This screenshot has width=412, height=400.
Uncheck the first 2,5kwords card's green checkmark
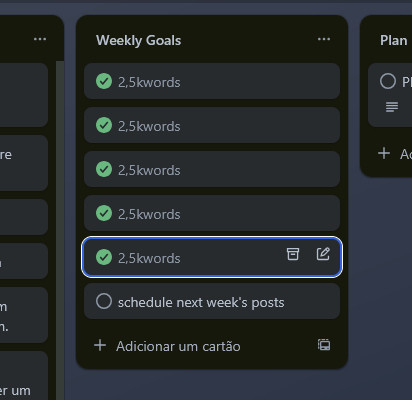104,81
